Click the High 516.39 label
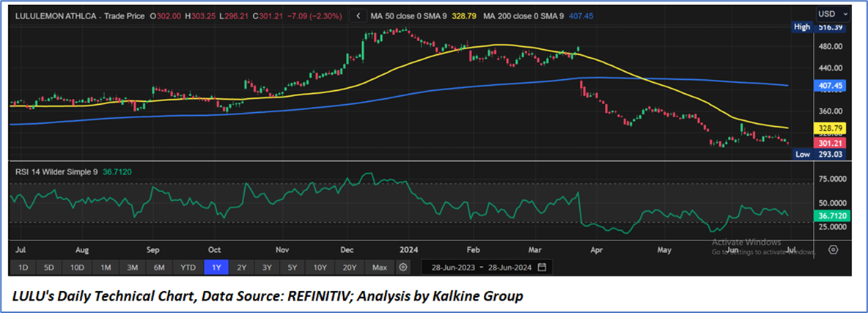868x313 pixels. [x=819, y=26]
